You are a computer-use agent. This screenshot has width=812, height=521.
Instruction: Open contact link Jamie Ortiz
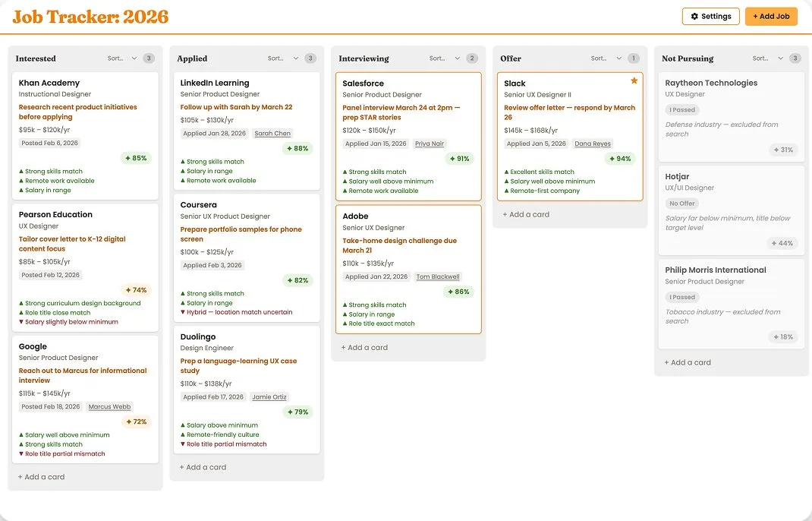269,397
